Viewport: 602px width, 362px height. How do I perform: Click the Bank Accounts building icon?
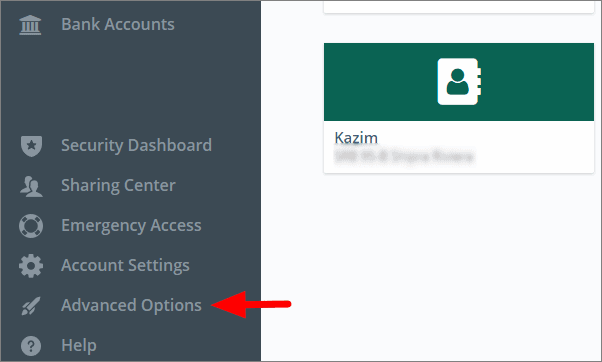tap(30, 25)
